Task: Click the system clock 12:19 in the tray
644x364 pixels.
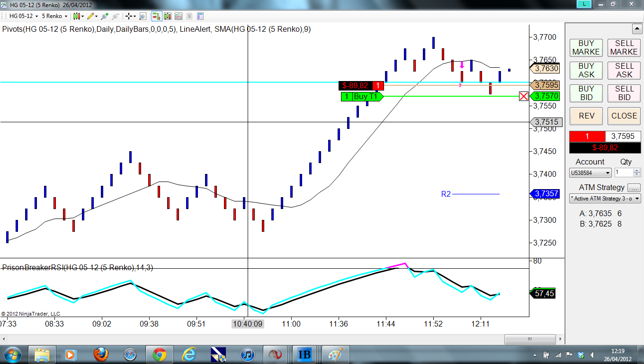Action: click(x=617, y=351)
